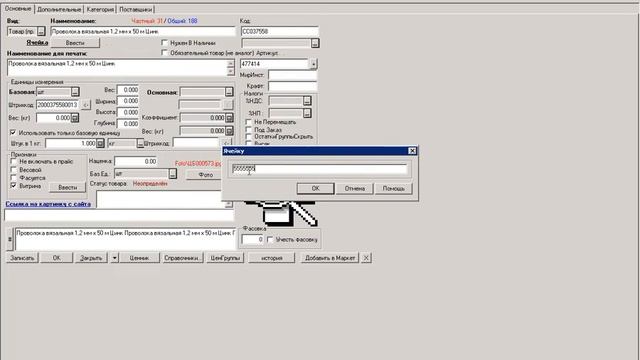The height and width of the screenshot is (360, 640).
Task: Click scroll down arrow in Наименование для печати
Action: coord(230,72)
